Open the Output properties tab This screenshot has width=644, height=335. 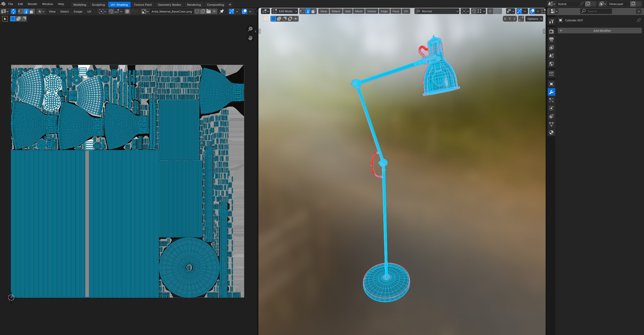(551, 40)
